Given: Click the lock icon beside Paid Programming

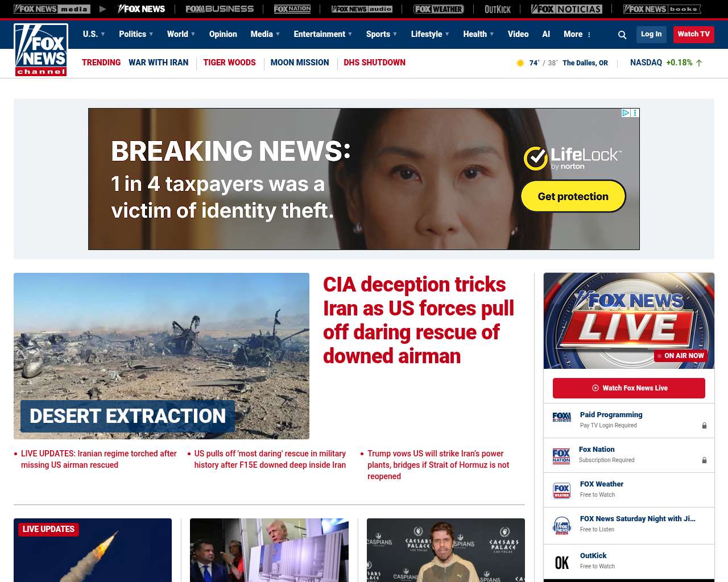Looking at the screenshot, I should (704, 426).
